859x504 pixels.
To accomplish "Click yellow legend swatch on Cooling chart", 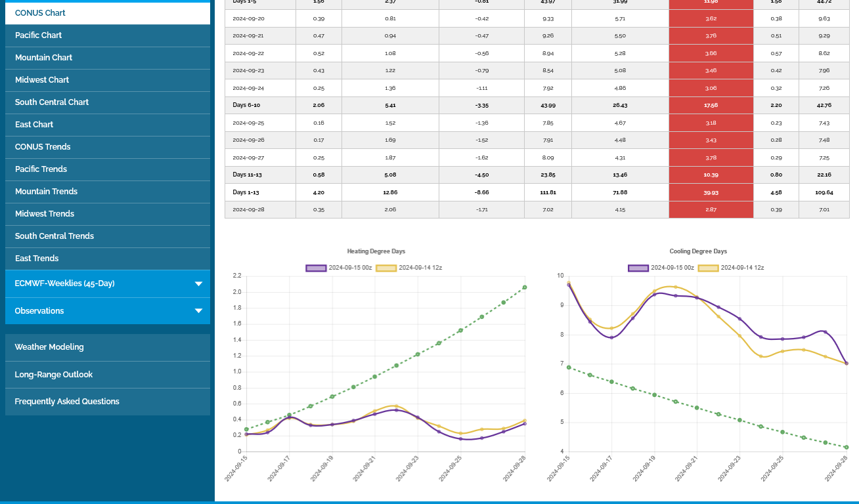I will pos(708,268).
